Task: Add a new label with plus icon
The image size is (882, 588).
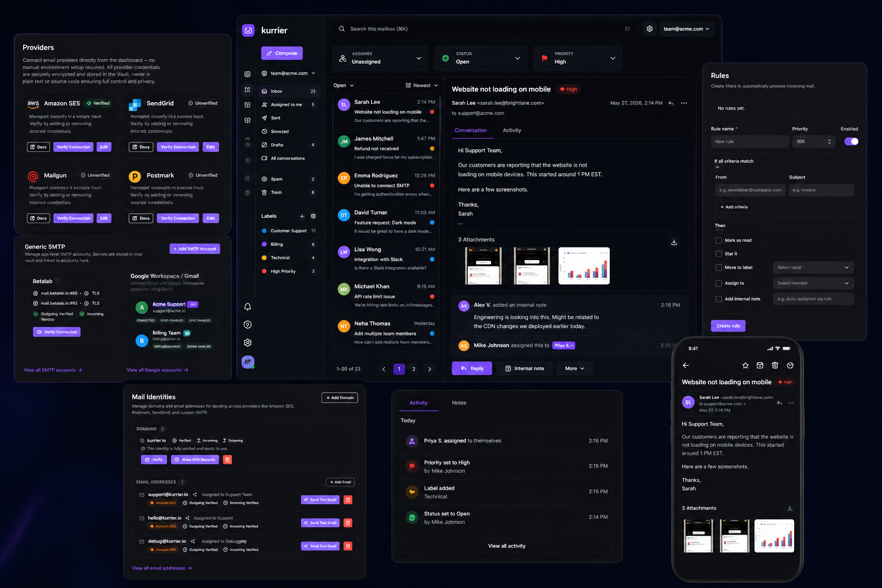Action: tap(302, 216)
